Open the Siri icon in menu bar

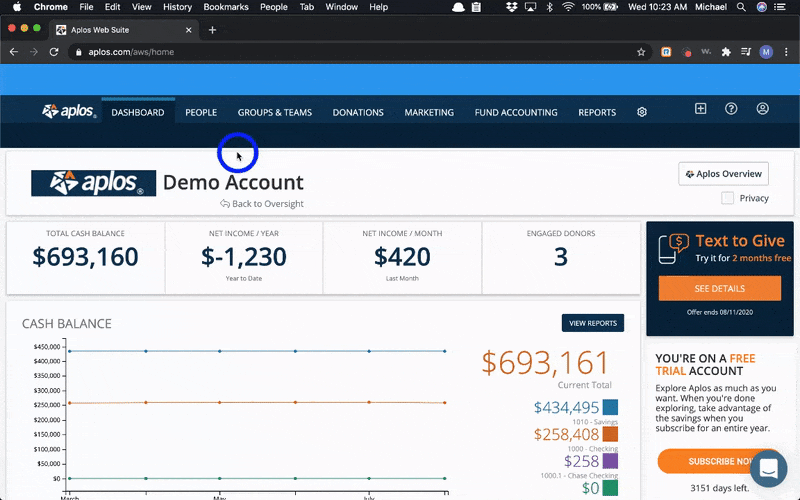coord(761,7)
